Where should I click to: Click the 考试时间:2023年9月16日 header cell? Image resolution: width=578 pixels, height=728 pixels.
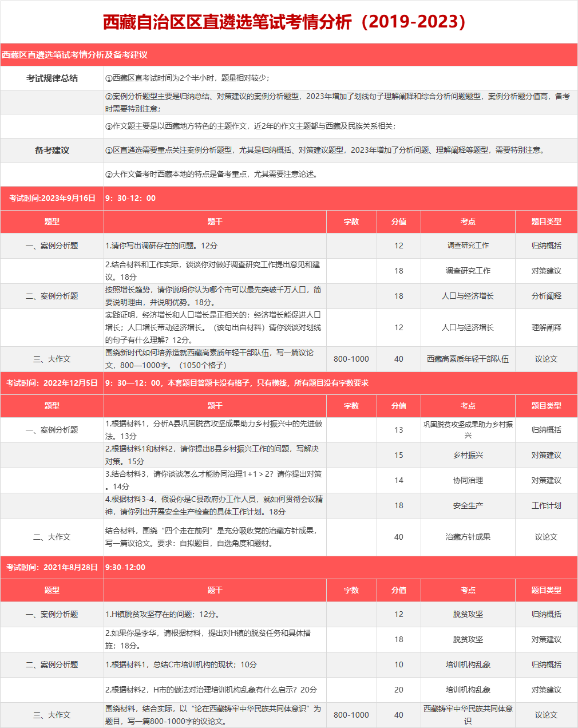(x=52, y=198)
